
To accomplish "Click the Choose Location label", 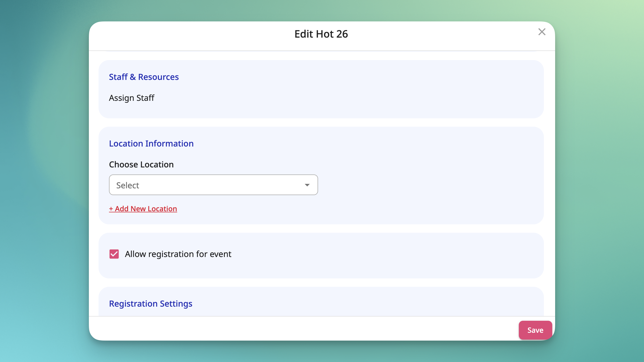I will tap(141, 165).
